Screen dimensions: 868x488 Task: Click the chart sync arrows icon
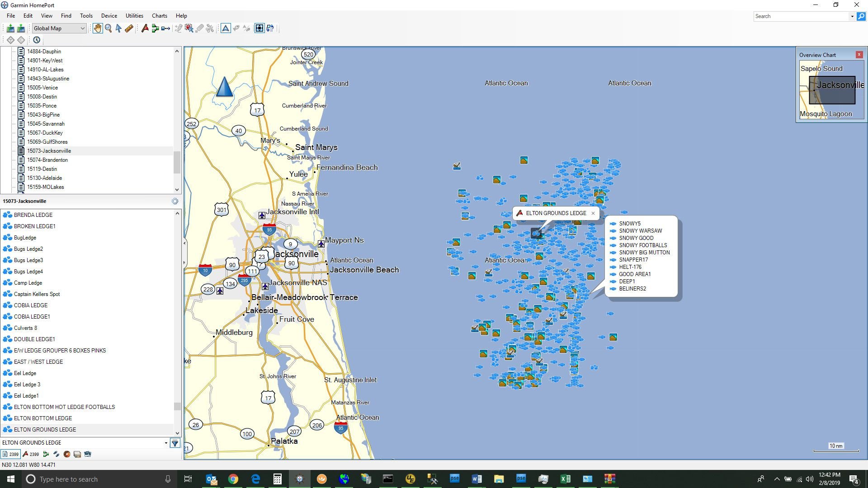click(270, 28)
